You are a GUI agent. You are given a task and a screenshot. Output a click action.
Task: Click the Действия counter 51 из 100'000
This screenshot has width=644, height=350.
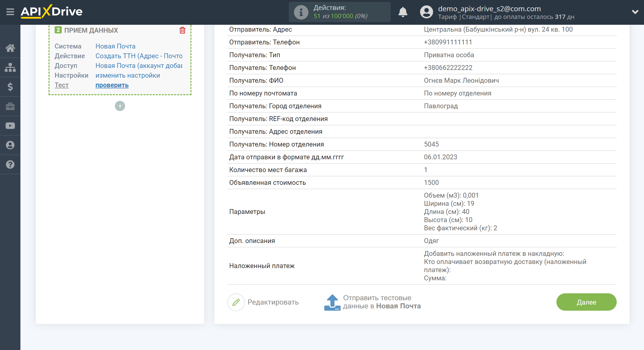[x=341, y=16]
